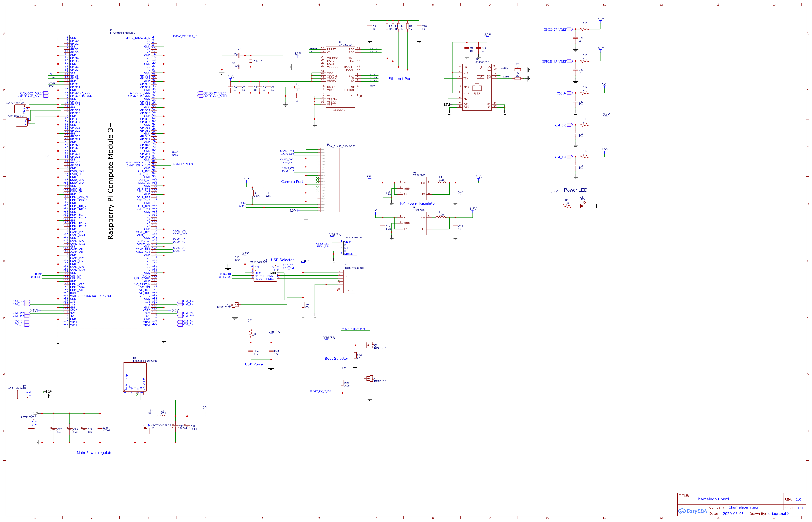Select the Q2 DMG1012T MOSFET symbol

point(369,345)
